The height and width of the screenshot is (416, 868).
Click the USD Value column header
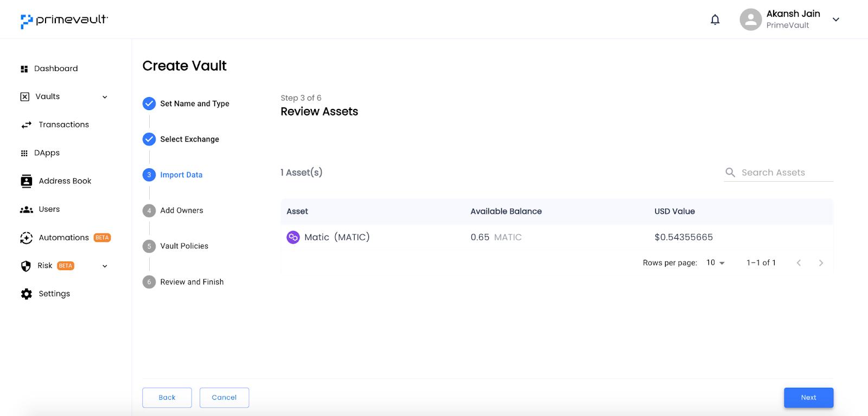pos(675,212)
